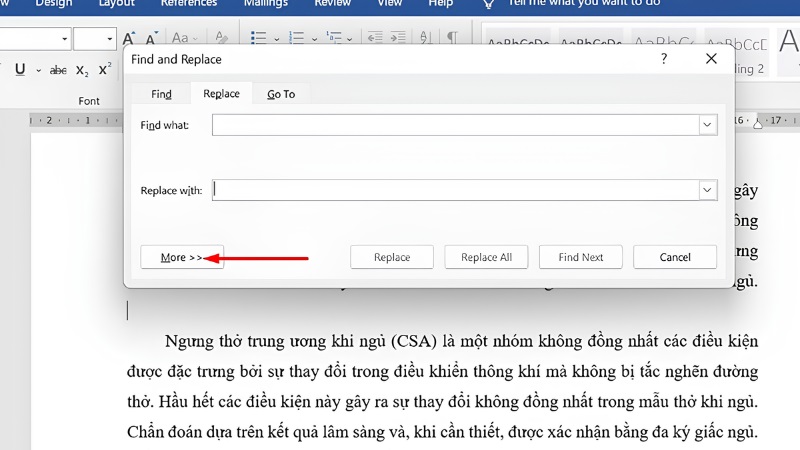Click the Font group label

point(89,101)
